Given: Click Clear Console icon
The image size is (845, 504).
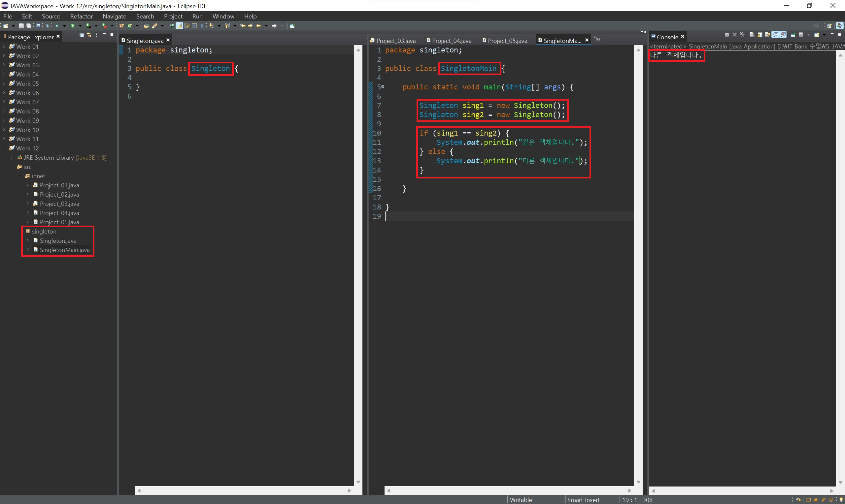Looking at the screenshot, I should coord(752,35).
